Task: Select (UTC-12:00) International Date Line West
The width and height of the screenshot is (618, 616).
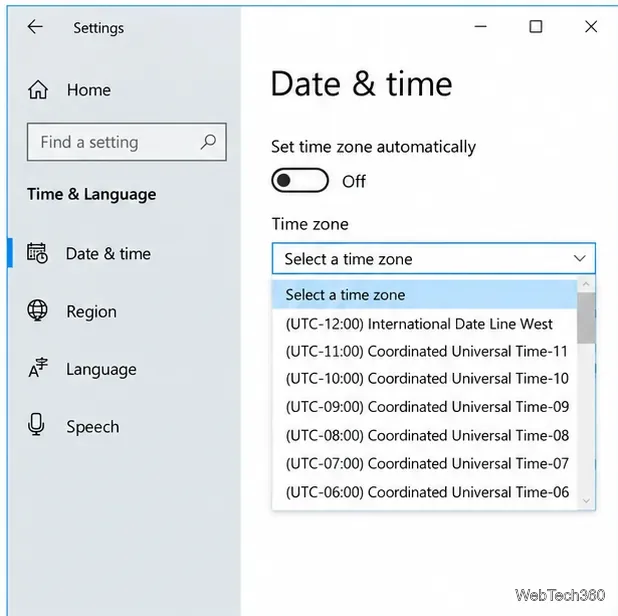Action: point(424,324)
